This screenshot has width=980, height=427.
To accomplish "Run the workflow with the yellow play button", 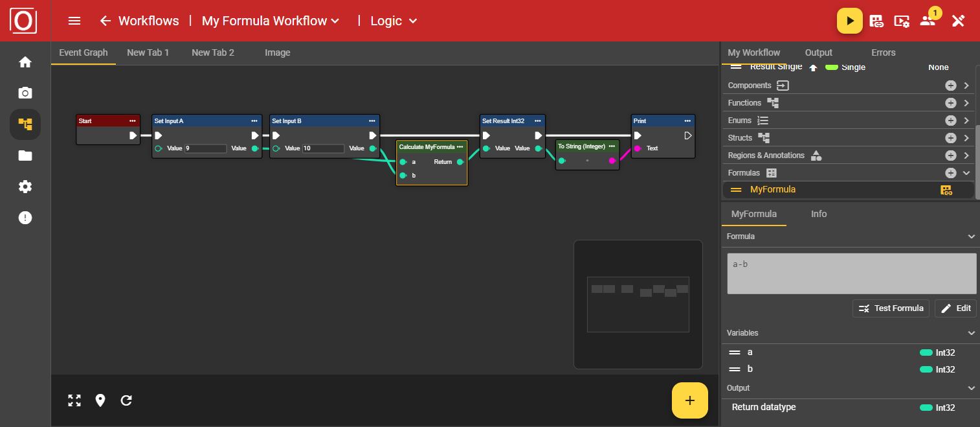I will 849,21.
